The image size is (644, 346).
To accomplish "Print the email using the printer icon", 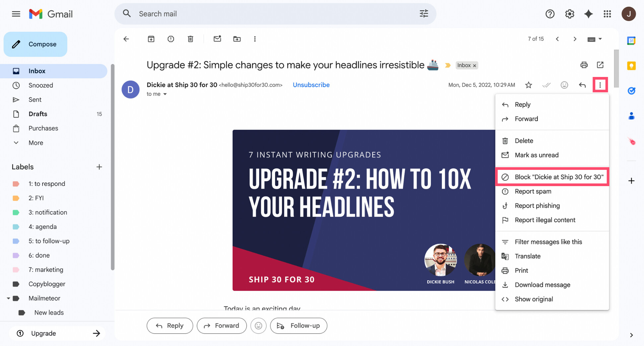I will point(584,65).
